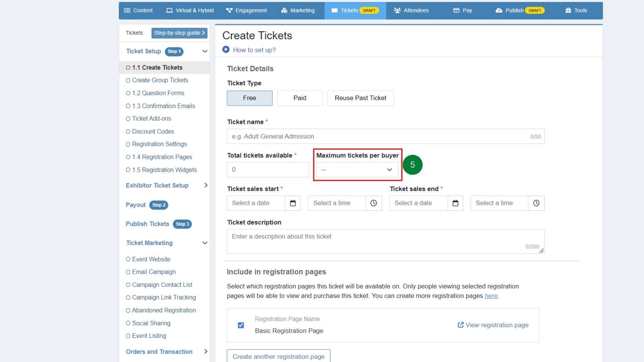Click the Ticket sales start date field
This screenshot has height=362, width=644.
point(256,203)
